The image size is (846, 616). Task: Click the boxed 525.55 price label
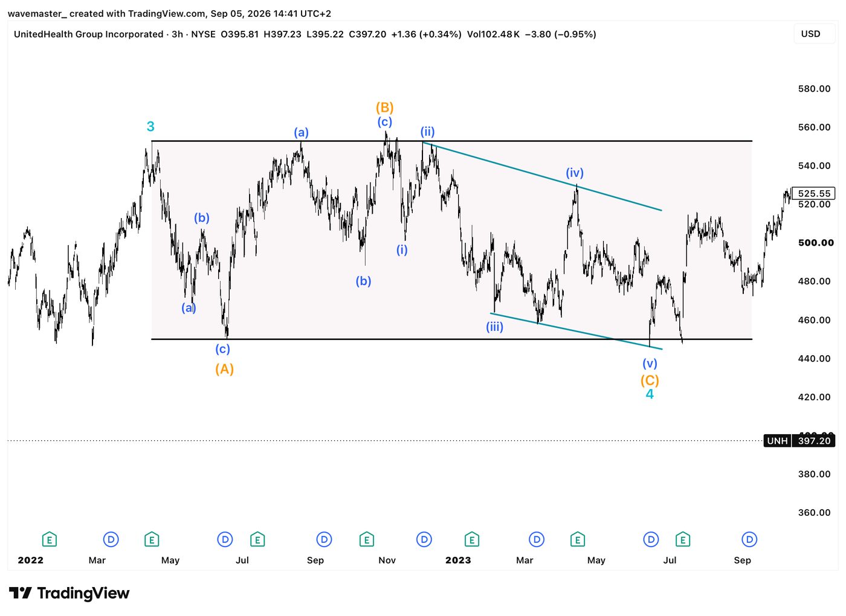[x=813, y=193]
